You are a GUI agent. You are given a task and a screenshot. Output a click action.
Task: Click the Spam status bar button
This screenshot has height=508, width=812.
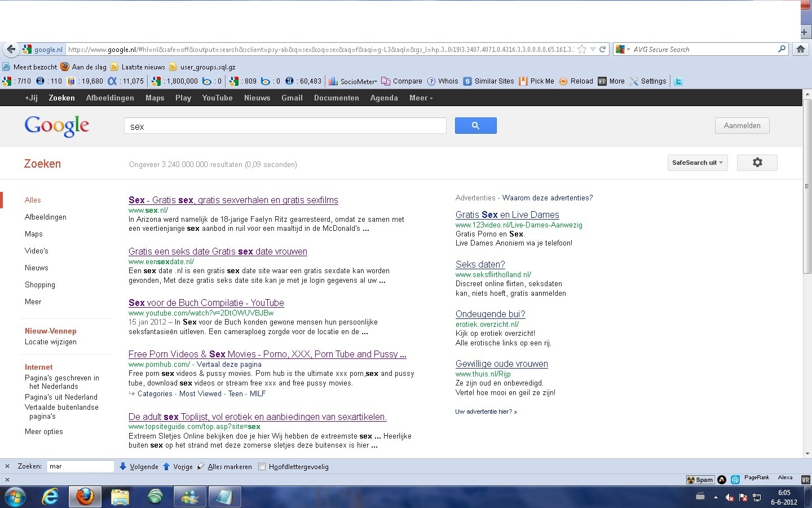point(700,480)
